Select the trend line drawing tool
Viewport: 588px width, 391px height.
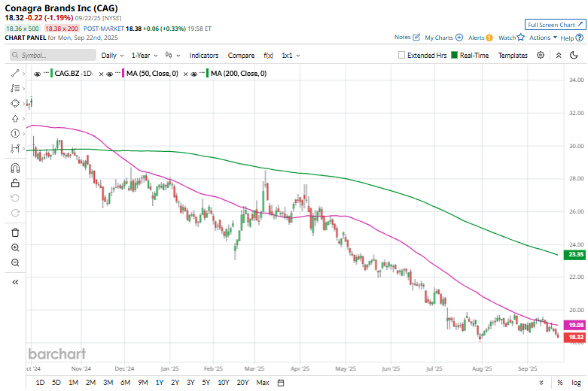pos(15,74)
